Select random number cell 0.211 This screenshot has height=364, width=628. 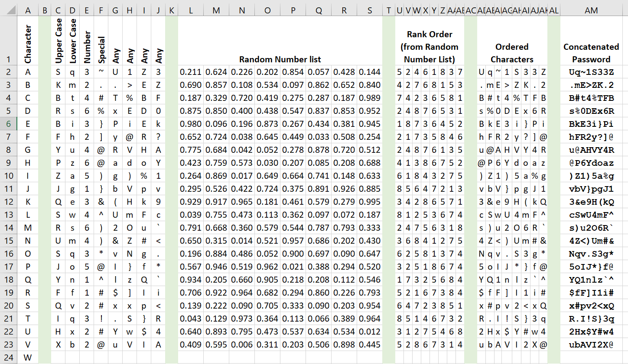tap(191, 72)
